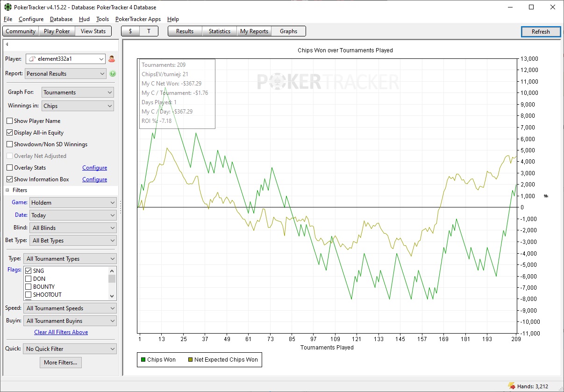Image resolution: width=564 pixels, height=392 pixels.
Task: Collapse the left sidebar with the small arrow
Action: pyautogui.click(x=7, y=44)
